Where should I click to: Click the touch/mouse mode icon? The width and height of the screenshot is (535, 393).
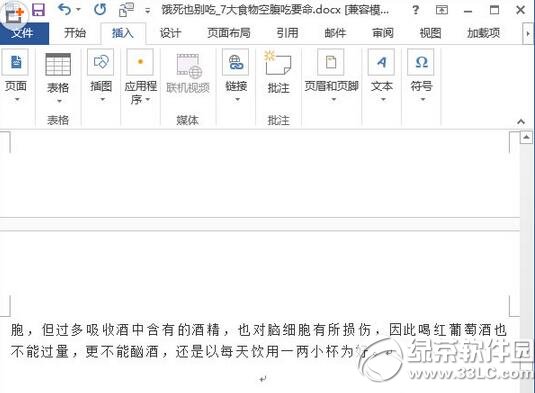pos(126,10)
